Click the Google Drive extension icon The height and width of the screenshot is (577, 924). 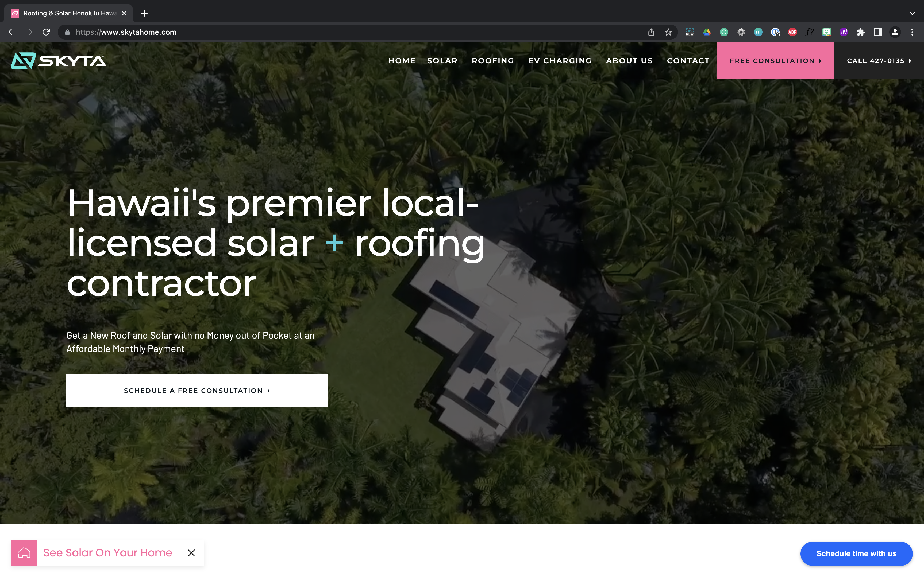tap(707, 32)
